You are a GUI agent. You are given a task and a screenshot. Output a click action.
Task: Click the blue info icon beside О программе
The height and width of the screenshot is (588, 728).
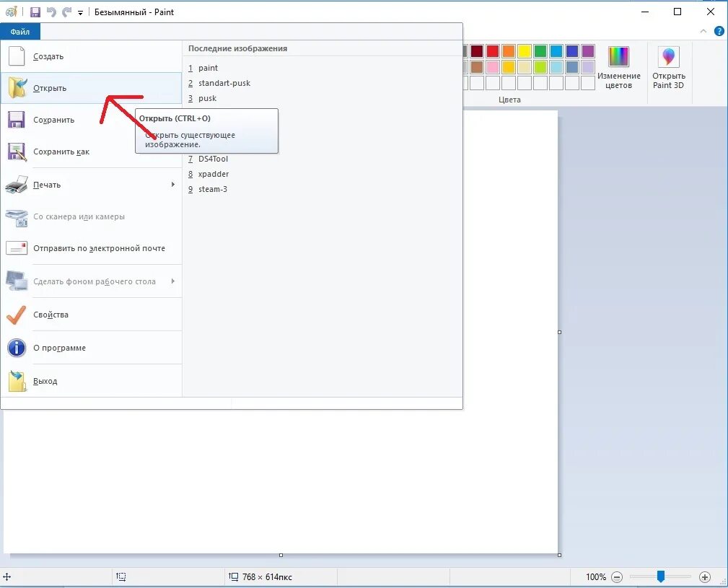[17, 348]
